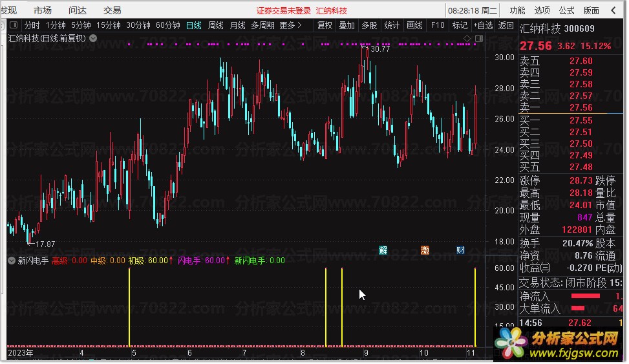Screen dimensions: 629x364
Task: Click the 2023年 date axis label
Action: pos(21,353)
